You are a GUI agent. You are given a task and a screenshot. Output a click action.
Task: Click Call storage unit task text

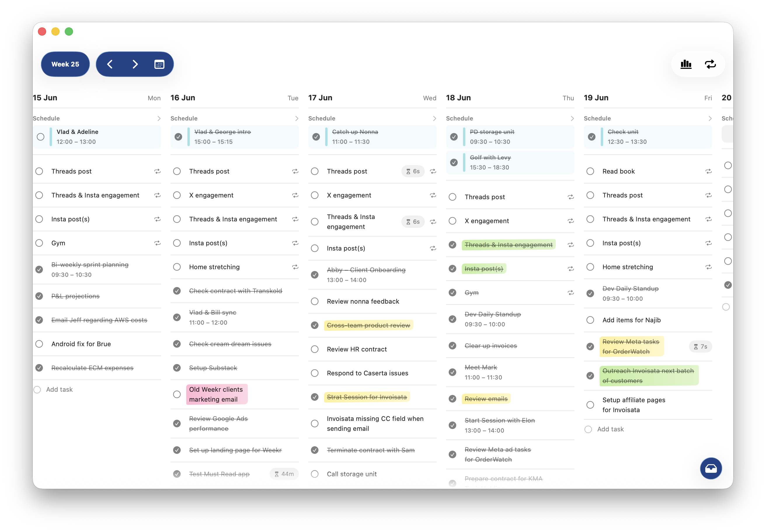pyautogui.click(x=352, y=474)
